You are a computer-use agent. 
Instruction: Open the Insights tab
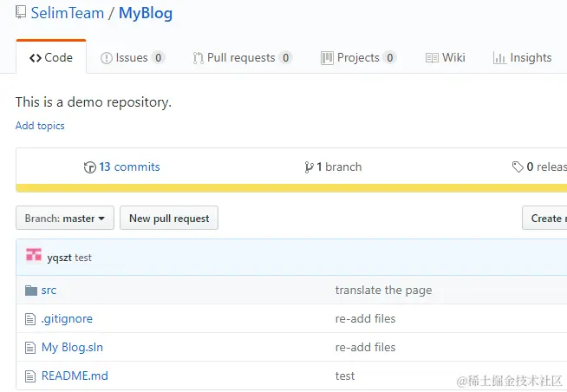[522, 57]
